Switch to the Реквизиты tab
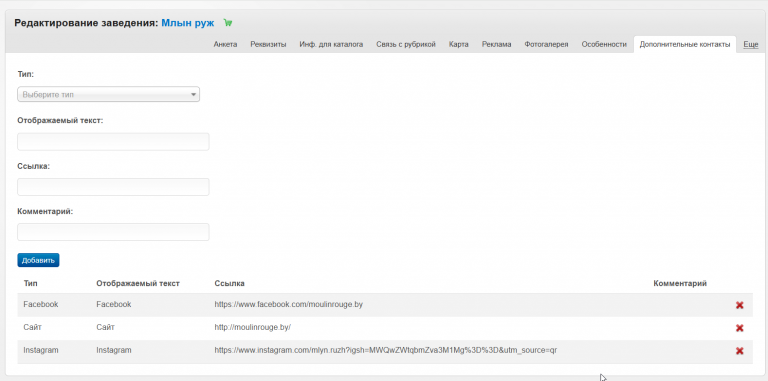Viewport: 768px width, 381px height. pyautogui.click(x=268, y=44)
